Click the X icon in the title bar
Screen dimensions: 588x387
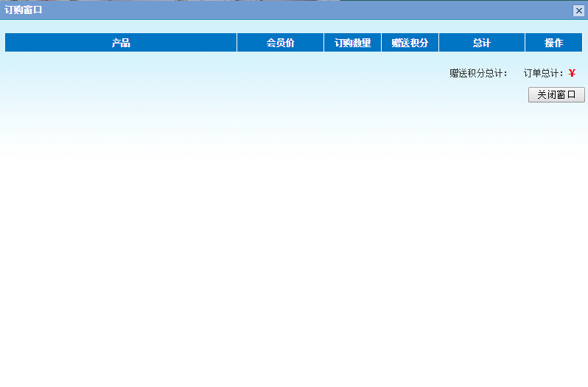coord(578,10)
